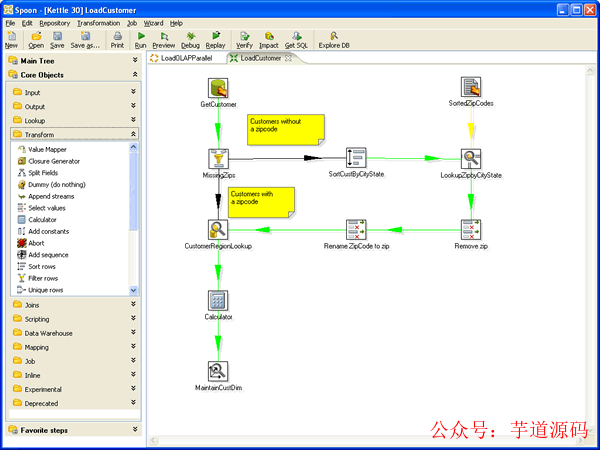The image size is (600, 450).
Task: Open the Edit menu
Action: [27, 23]
